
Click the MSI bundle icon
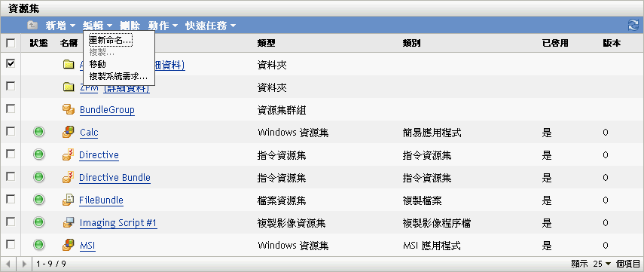tap(69, 246)
